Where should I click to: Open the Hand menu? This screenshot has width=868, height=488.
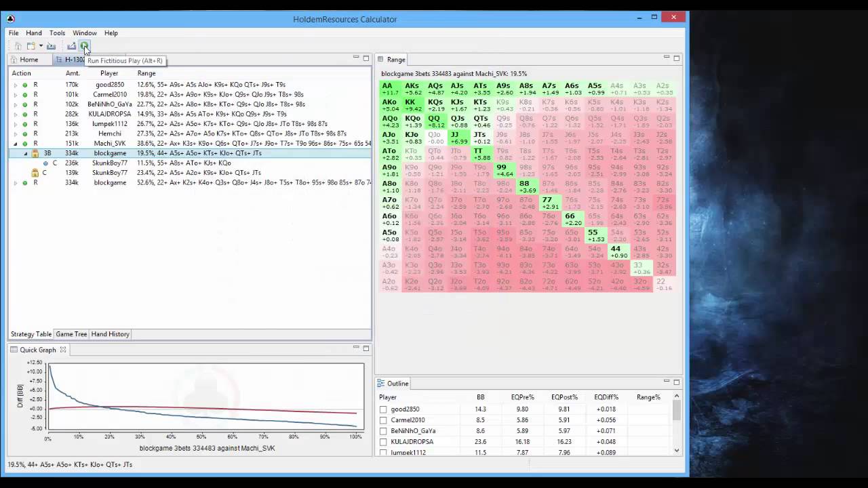(x=34, y=33)
